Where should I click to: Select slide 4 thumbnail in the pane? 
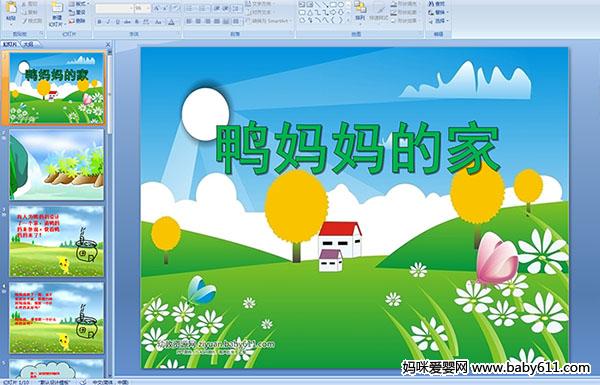click(x=56, y=318)
